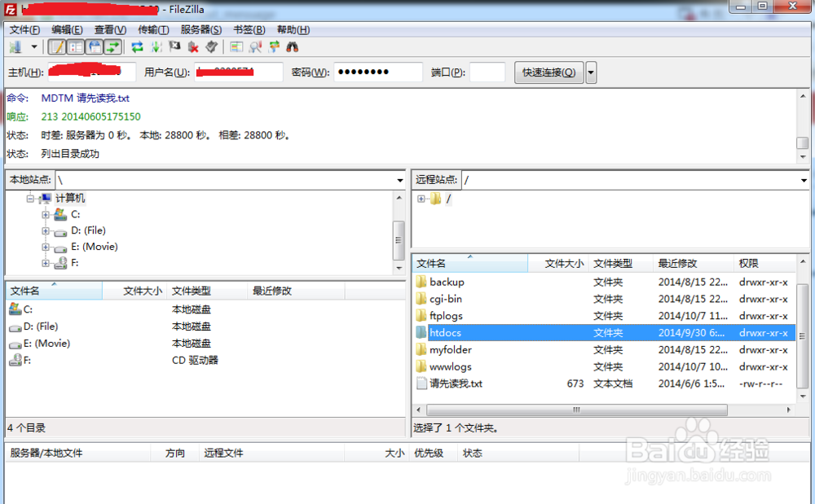Image resolution: width=815 pixels, height=504 pixels.
Task: Open the 服务器(S) menu
Action: pyautogui.click(x=201, y=29)
